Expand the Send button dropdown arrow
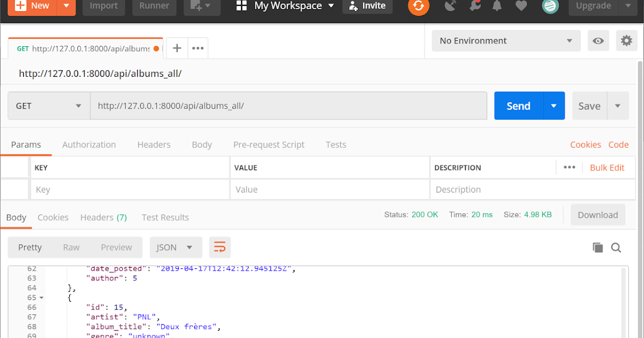Screen dimensions: 644x338 [x=554, y=106]
